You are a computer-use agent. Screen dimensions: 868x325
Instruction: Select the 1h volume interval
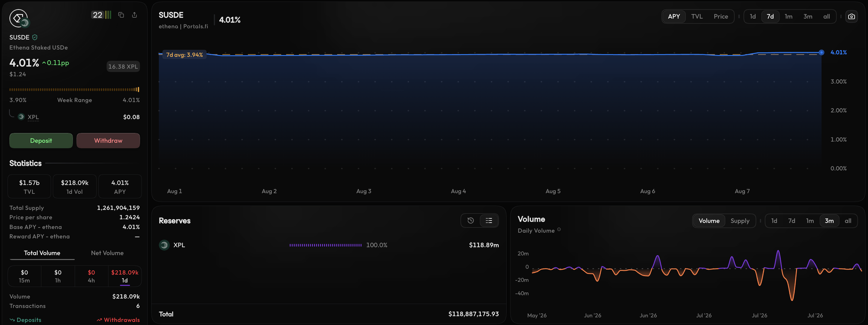[x=58, y=276]
